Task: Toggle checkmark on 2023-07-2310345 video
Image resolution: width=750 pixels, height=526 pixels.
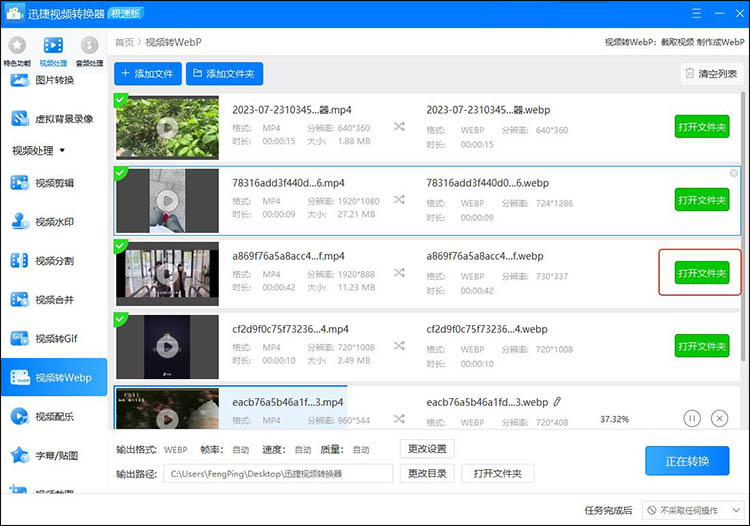Action: click(x=120, y=99)
